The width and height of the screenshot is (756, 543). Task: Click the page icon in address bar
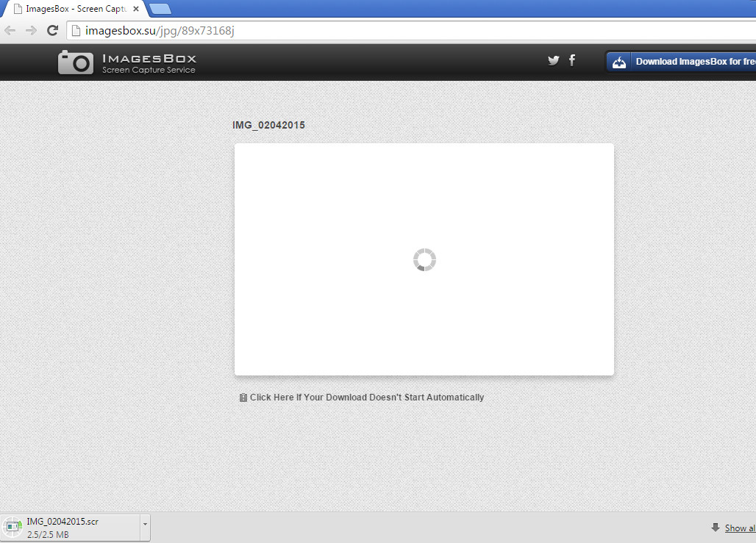[x=76, y=31]
